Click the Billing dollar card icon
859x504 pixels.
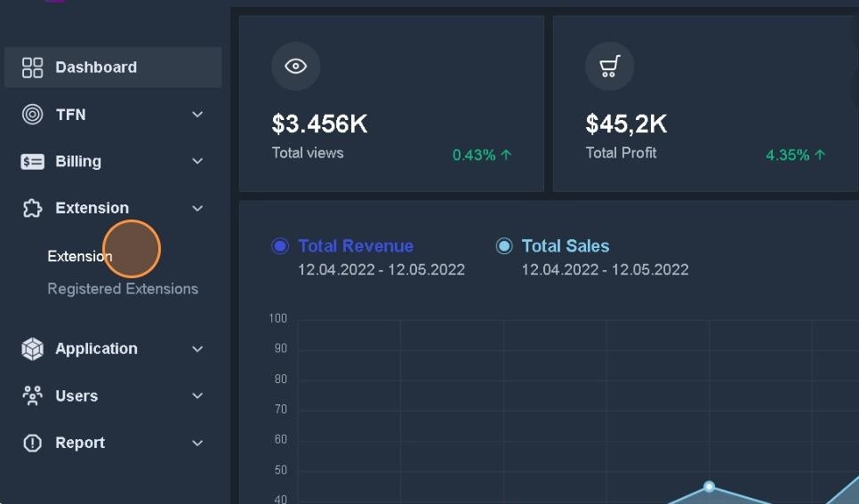click(x=32, y=162)
